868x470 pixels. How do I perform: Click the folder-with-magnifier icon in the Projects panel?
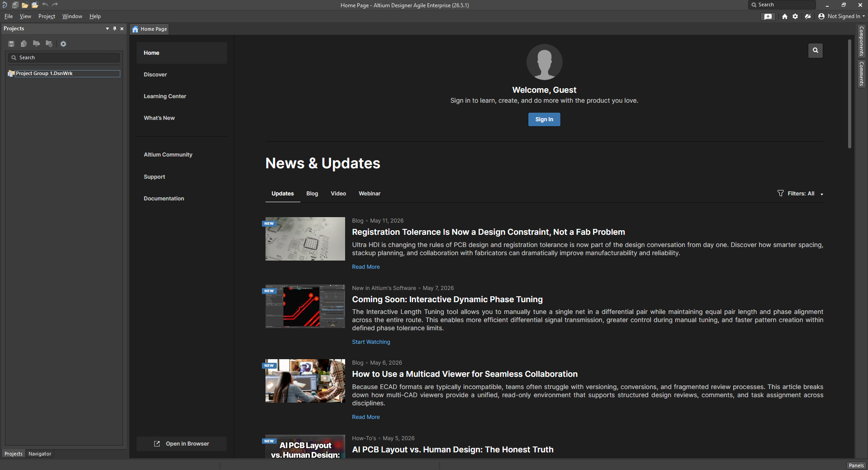[36, 44]
